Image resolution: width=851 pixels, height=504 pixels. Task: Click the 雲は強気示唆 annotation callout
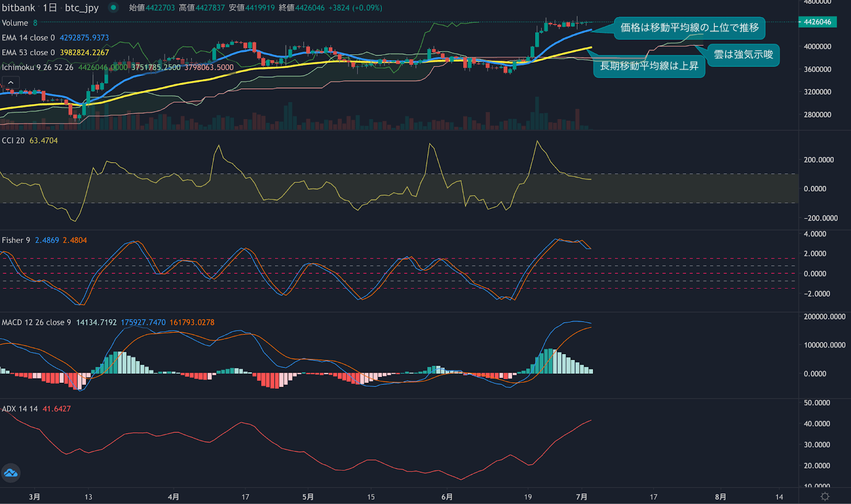(743, 55)
